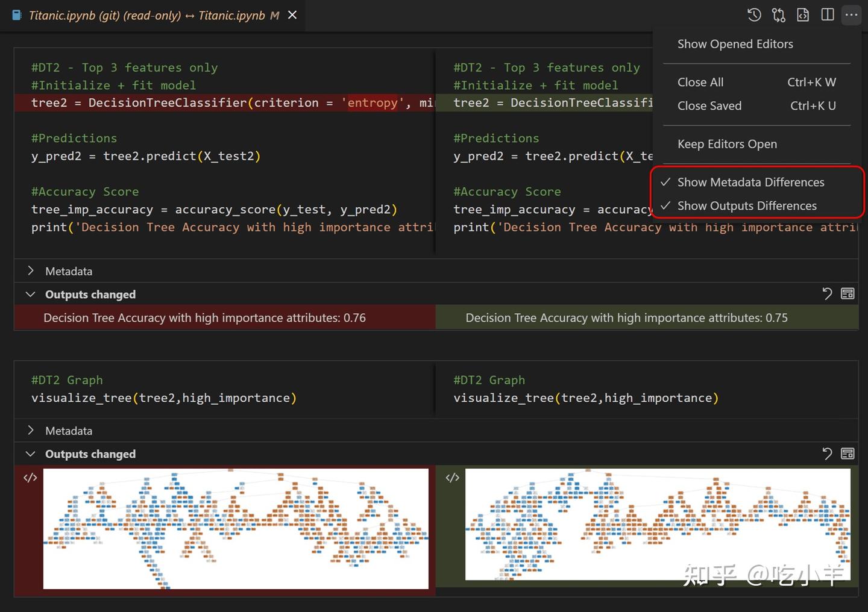Screen dimensions: 868x612
Task: Open the More Actions ellipsis icon
Action: click(851, 15)
